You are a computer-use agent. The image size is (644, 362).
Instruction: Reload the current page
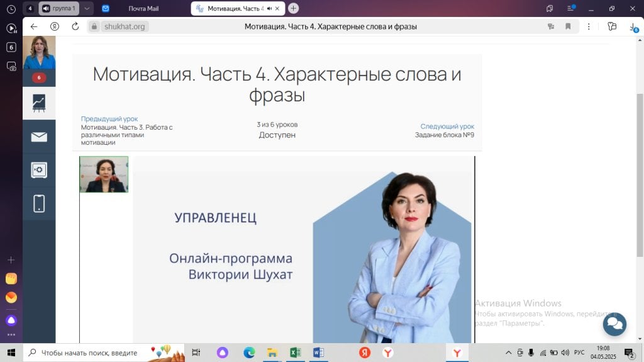pos(75,26)
